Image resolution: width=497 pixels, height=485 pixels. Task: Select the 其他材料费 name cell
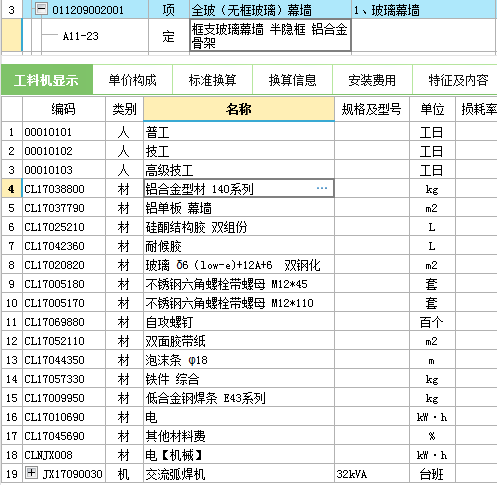point(239,436)
